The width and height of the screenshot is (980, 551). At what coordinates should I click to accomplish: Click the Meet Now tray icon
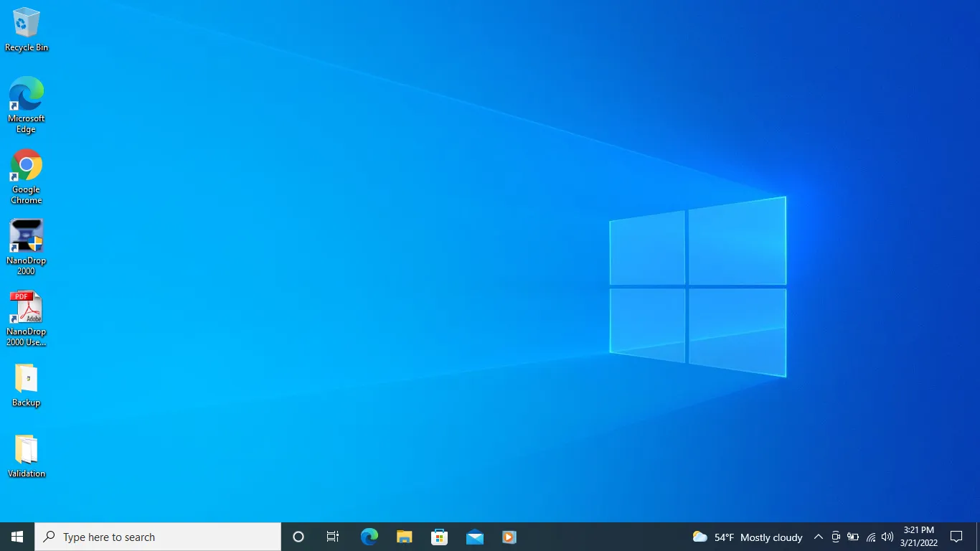point(836,537)
